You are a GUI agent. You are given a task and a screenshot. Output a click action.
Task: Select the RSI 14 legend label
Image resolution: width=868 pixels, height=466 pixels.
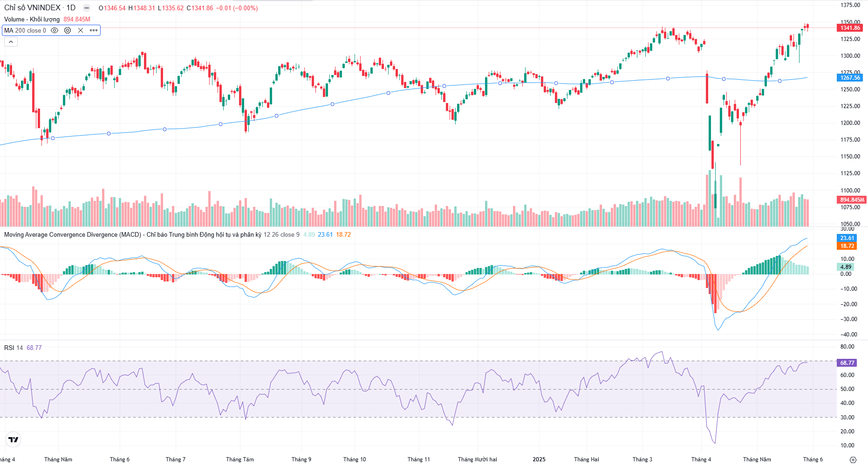14,348
